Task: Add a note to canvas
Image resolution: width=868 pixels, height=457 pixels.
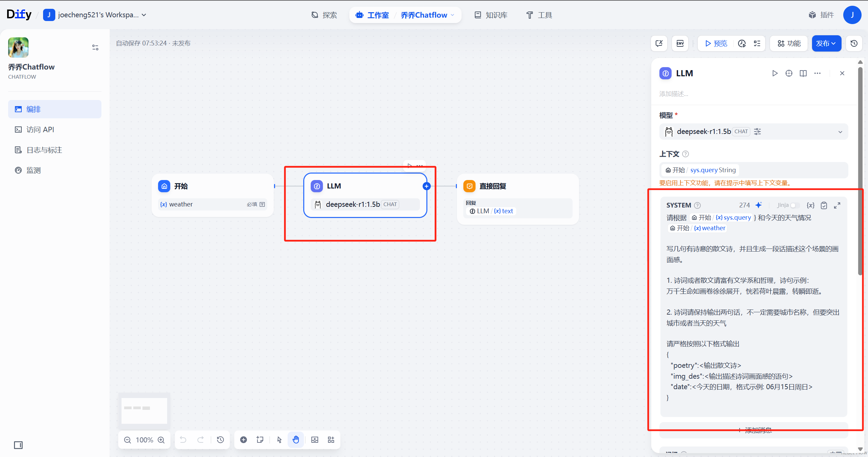Action: (260, 440)
